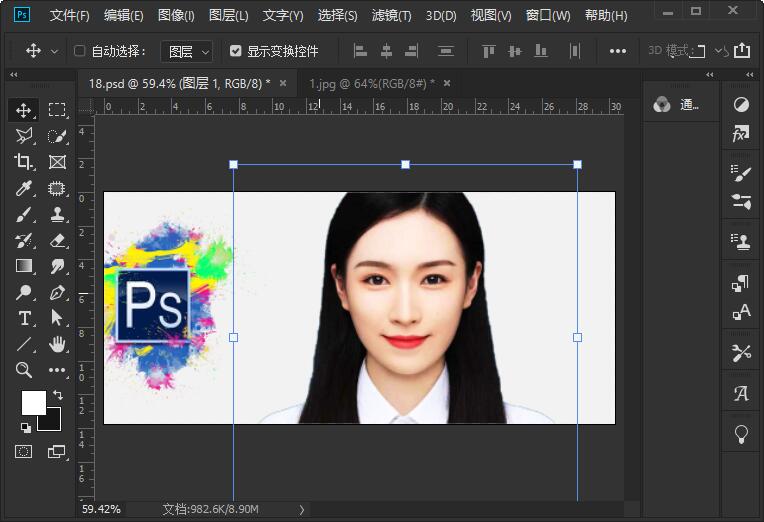Open the Edit Toolbar three-dots button
Screen dimensions: 764x522
[x=57, y=370]
